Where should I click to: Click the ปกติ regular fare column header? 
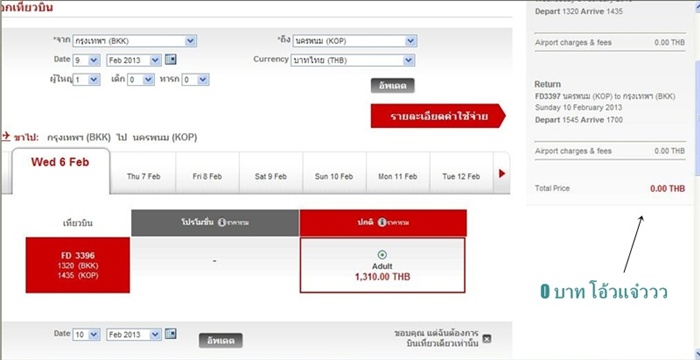click(x=383, y=222)
